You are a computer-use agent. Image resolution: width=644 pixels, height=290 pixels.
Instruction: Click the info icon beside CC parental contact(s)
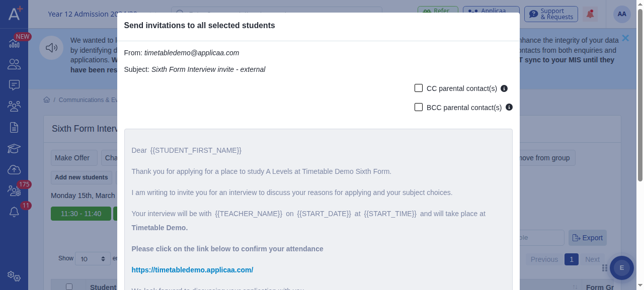[504, 88]
